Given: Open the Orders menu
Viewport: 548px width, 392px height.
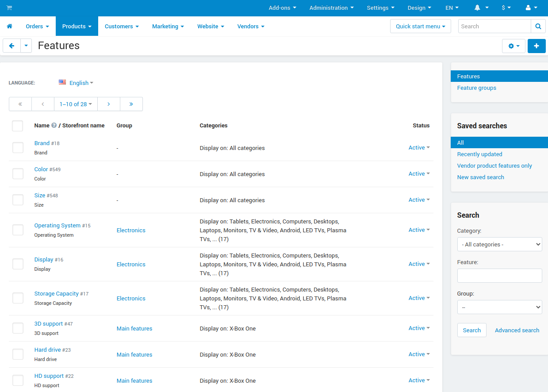Looking at the screenshot, I should [x=37, y=27].
